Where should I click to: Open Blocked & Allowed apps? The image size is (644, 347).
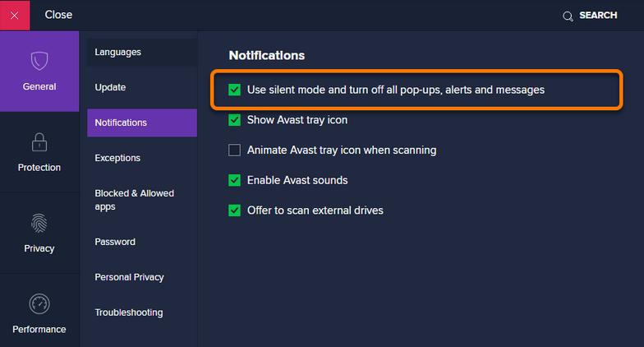134,200
